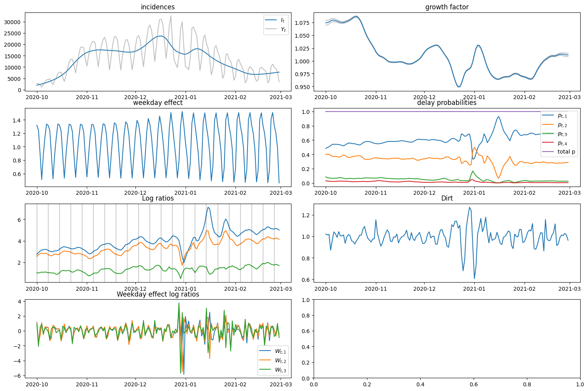Click the 'Dirt' plot title
The height and width of the screenshot is (391, 588).
coord(447,198)
